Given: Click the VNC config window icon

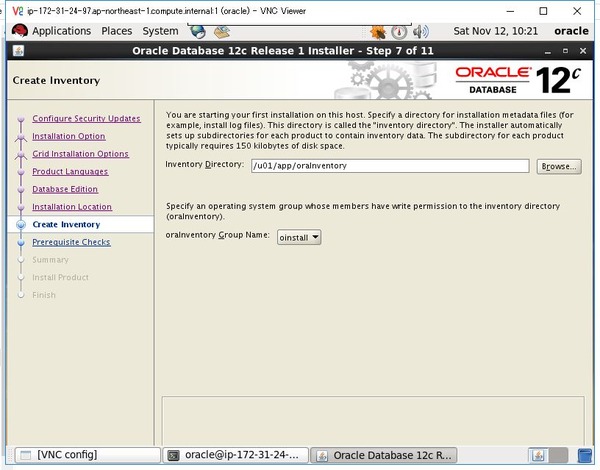Looking at the screenshot, I should [26, 455].
